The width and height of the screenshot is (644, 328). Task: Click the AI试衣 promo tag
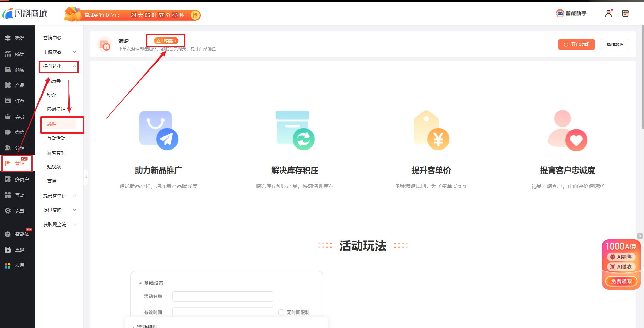[x=621, y=267]
